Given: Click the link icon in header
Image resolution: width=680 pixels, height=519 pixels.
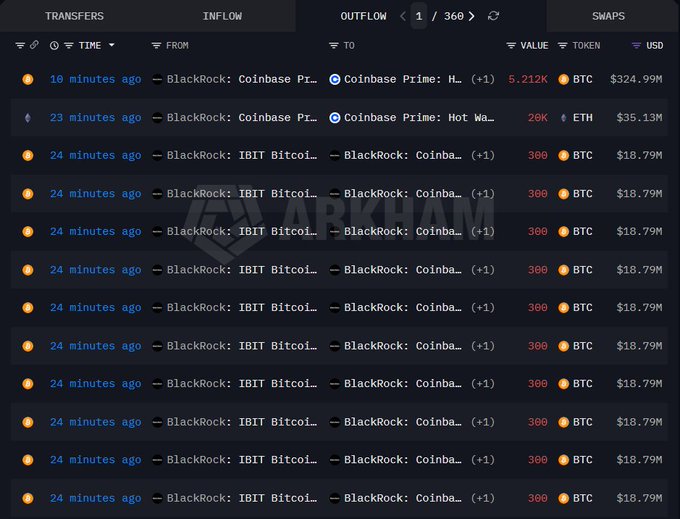Looking at the screenshot, I should point(34,45).
